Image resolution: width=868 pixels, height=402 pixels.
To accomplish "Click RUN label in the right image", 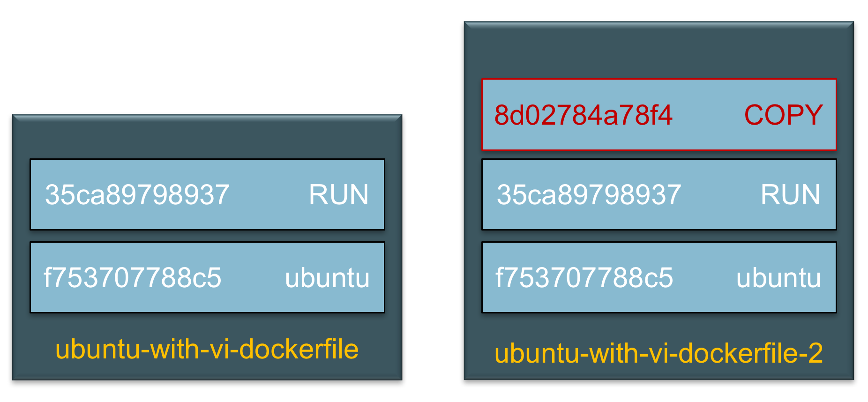I will (790, 195).
